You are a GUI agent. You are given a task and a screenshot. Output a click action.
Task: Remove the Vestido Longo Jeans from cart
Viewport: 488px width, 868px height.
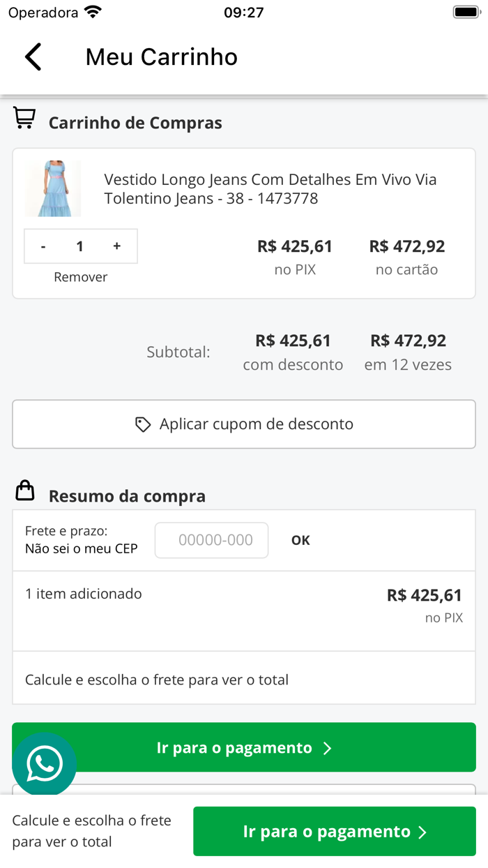coord(79,276)
